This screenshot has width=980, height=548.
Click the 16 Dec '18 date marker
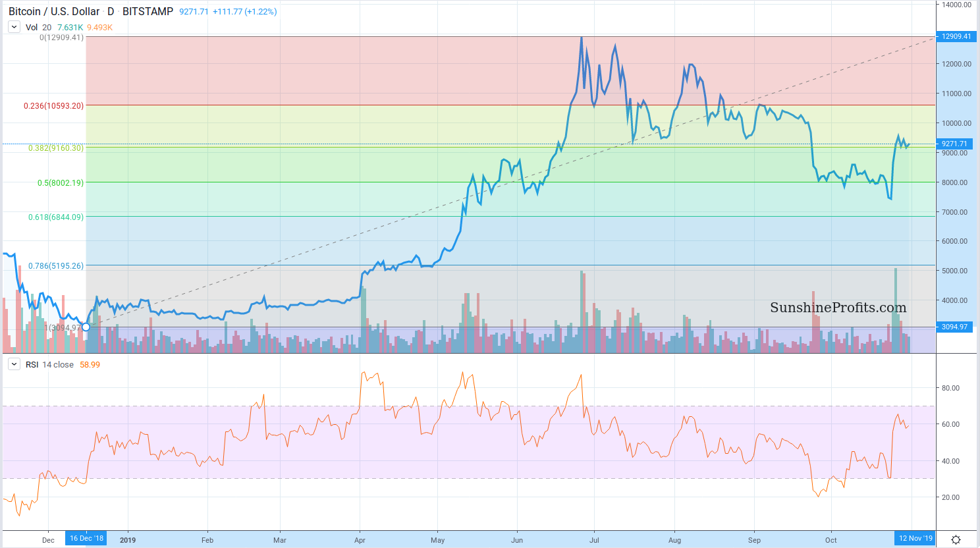pos(86,538)
